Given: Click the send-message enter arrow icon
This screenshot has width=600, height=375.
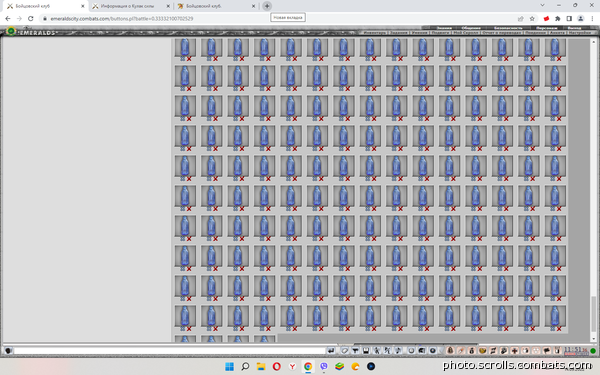Looking at the screenshot, I should tap(331, 351).
